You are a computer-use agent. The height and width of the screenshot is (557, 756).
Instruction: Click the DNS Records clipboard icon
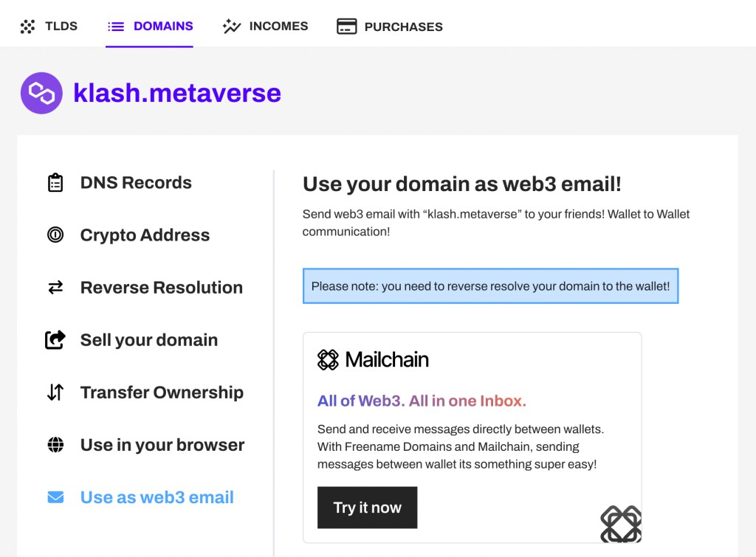point(55,183)
